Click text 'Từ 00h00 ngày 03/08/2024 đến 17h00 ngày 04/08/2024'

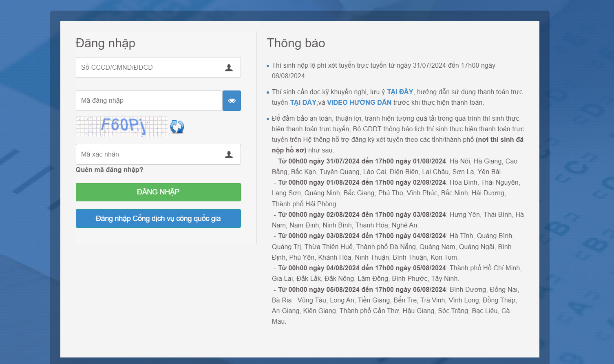362,236
